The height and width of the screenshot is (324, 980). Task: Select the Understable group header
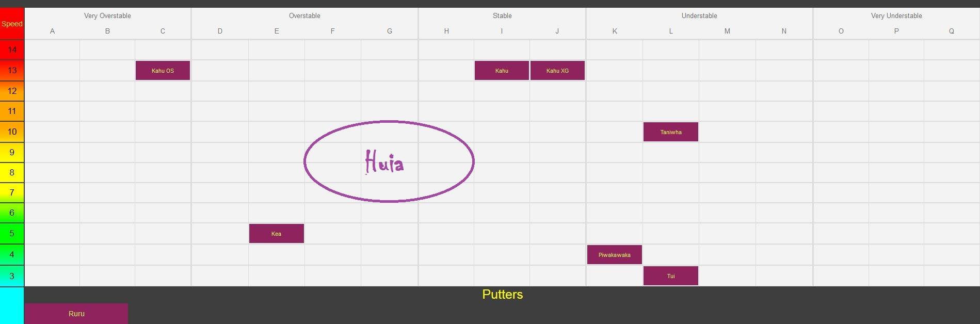pyautogui.click(x=699, y=15)
